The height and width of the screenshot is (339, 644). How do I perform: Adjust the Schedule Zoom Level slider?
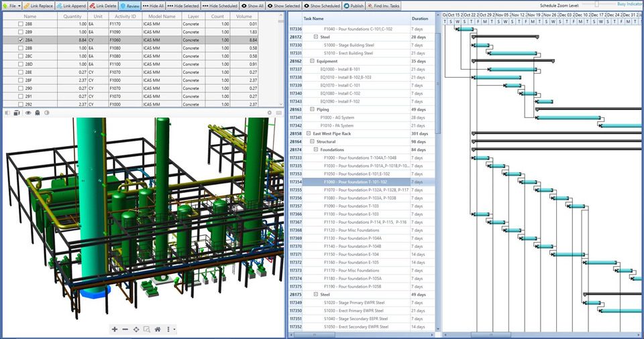pos(596,5)
